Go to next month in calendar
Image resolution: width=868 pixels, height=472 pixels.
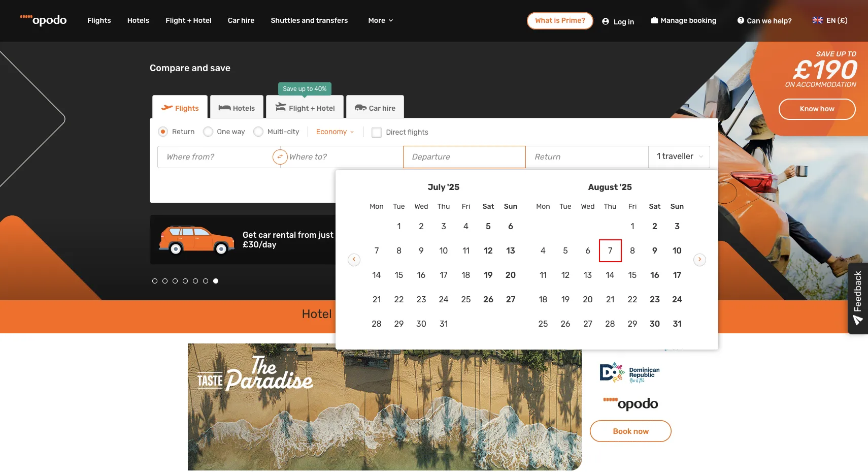coord(699,260)
